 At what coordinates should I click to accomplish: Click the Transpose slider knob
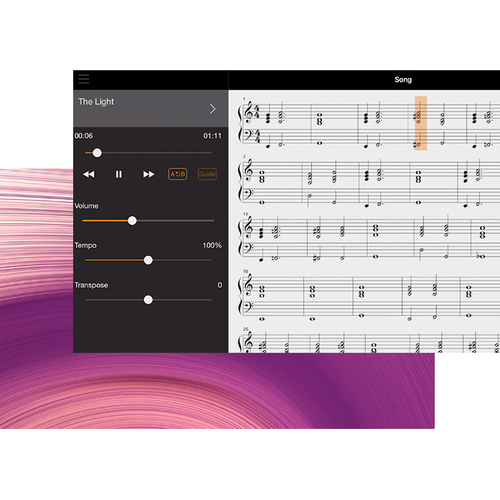(148, 300)
